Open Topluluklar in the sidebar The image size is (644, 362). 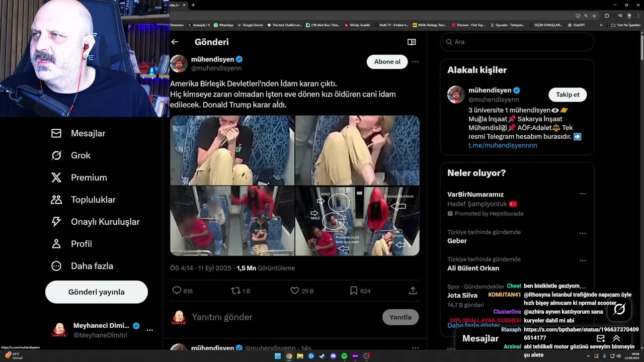click(83, 200)
